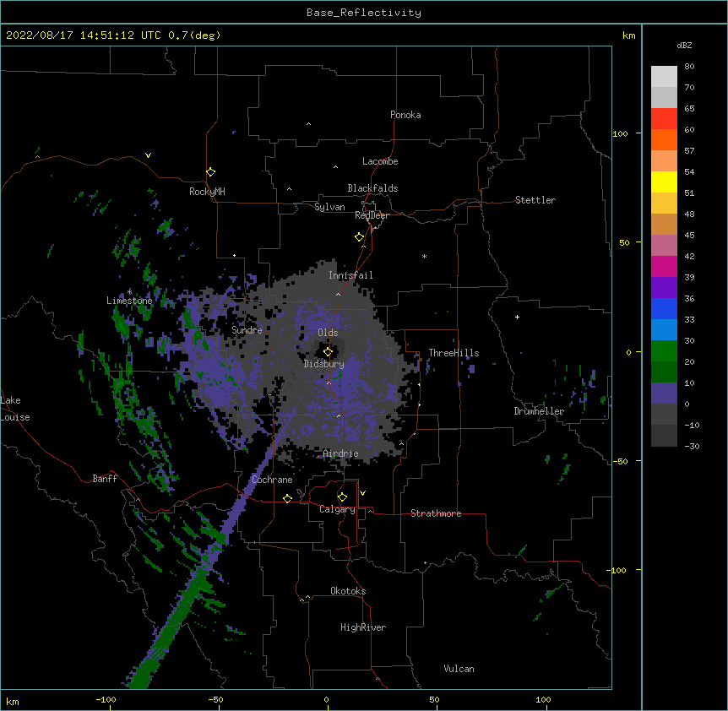The width and height of the screenshot is (728, 711).
Task: Click the Ponoka city label
Action: [405, 115]
